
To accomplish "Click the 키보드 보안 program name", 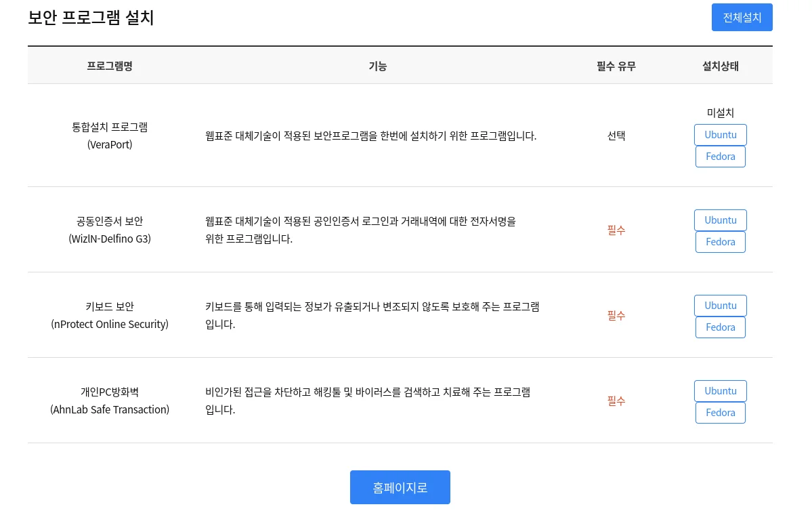I will point(110,306).
